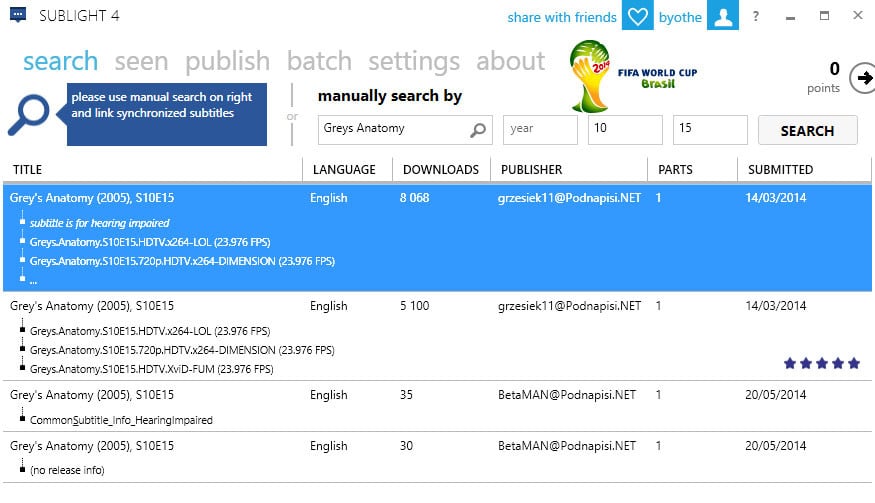Screen dimensions: 875x503
Task: Maximize the Sublight window
Action: pyautogui.click(x=824, y=16)
